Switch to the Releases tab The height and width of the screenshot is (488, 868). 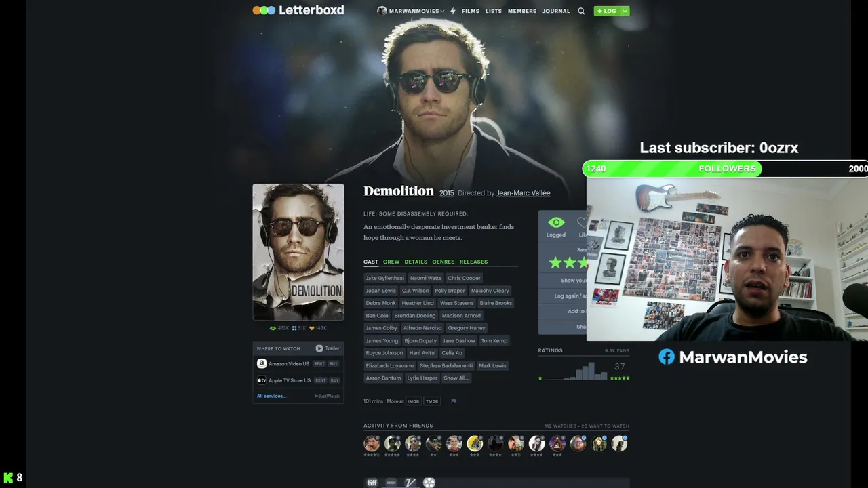click(x=473, y=262)
